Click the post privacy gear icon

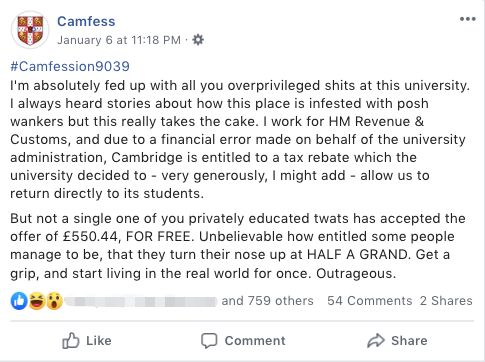[198, 40]
